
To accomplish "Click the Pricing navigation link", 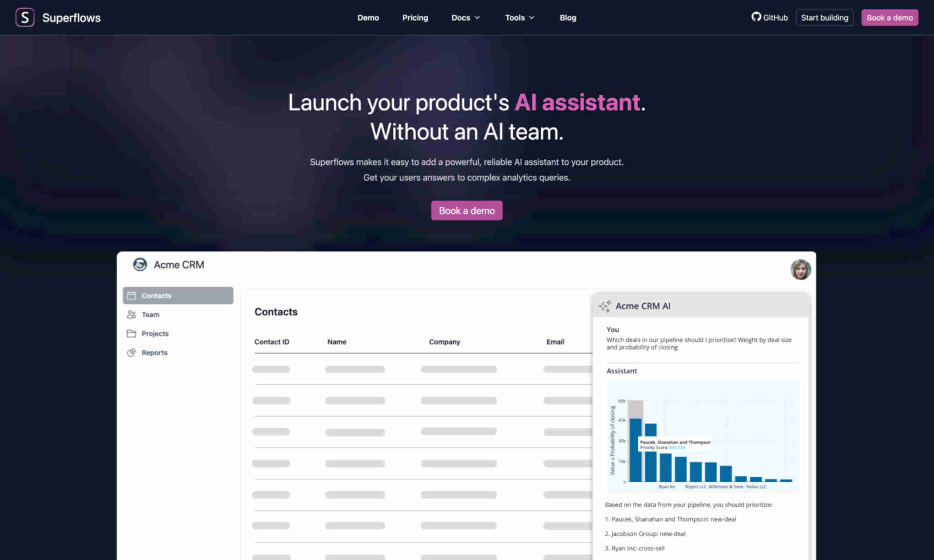I will (415, 17).
